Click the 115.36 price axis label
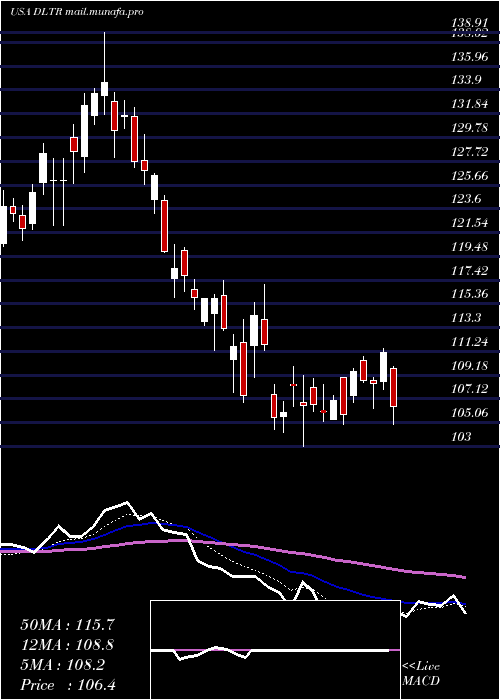Image resolution: width=500 pixels, height=700 pixels. [472, 294]
